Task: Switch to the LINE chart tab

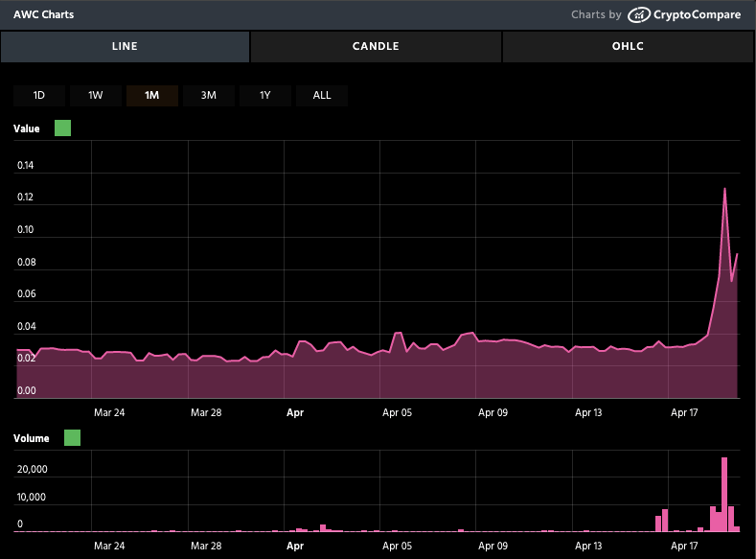Action: pos(125,46)
